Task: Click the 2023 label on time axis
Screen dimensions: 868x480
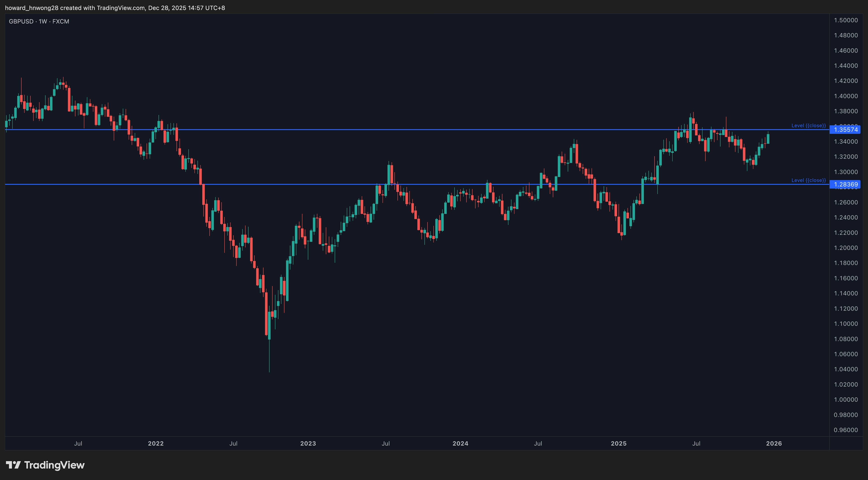Action: click(308, 443)
